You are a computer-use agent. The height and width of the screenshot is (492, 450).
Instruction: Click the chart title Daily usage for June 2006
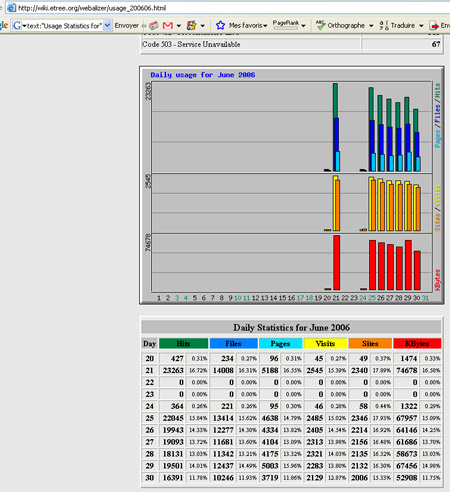tap(203, 75)
